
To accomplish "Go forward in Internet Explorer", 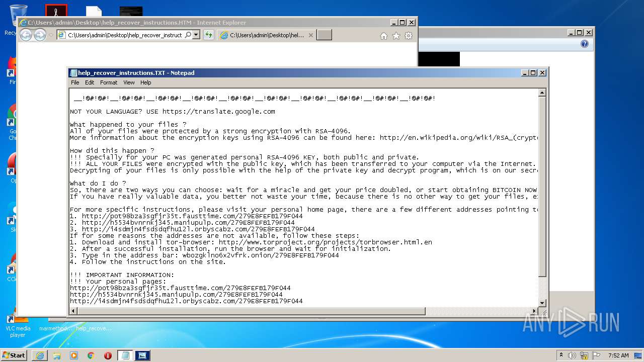I will (40, 35).
